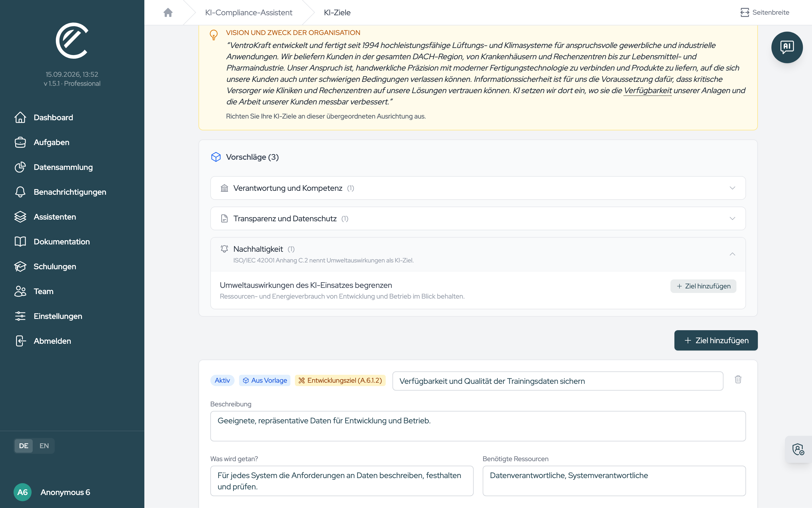Click the privacy shield icon at right edge
Image resolution: width=812 pixels, height=508 pixels.
click(798, 449)
